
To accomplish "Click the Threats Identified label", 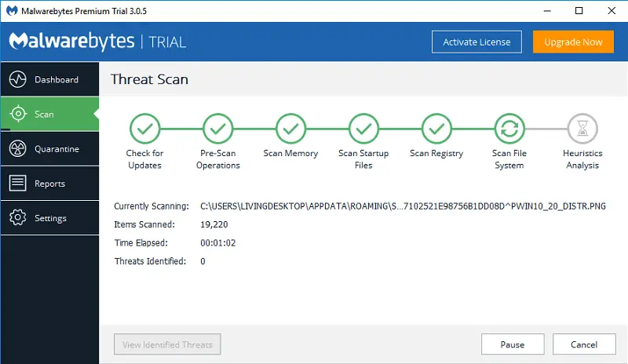I will pos(151,261).
